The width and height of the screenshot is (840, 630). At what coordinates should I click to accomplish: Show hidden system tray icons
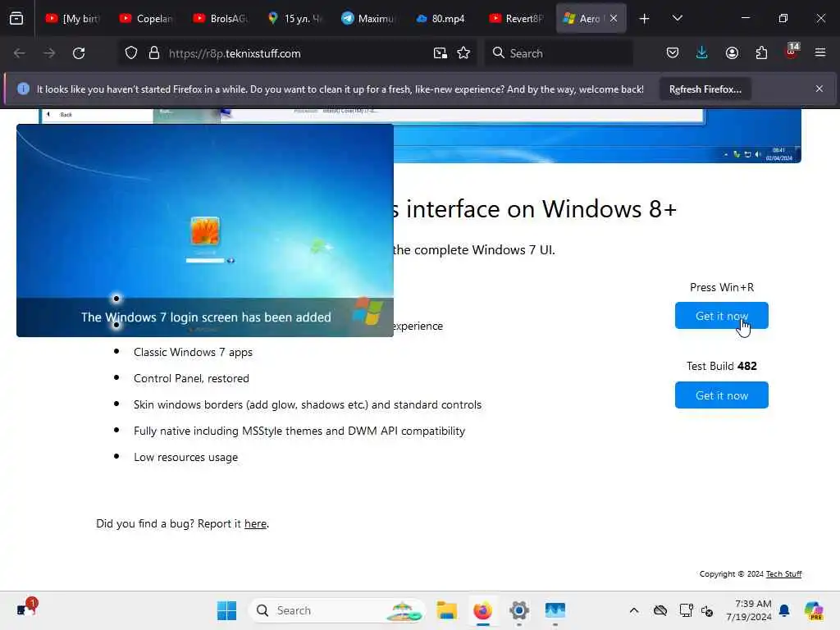tap(634, 610)
